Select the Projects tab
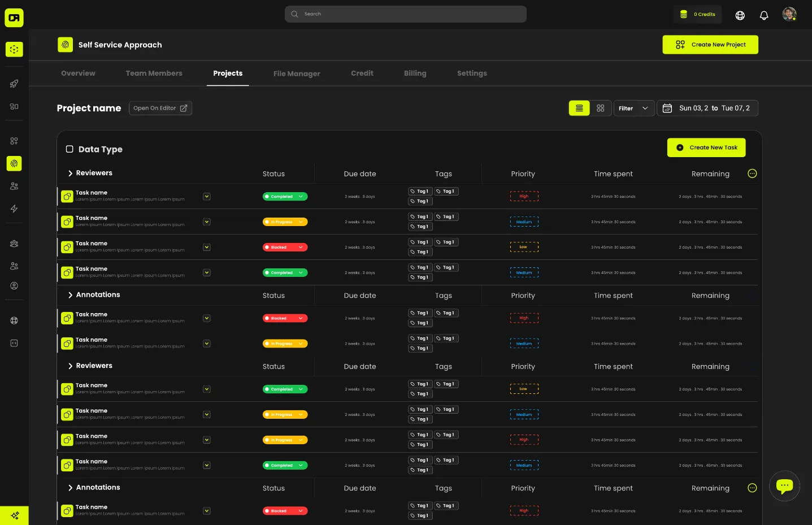Viewport: 812px width, 525px height. click(228, 73)
